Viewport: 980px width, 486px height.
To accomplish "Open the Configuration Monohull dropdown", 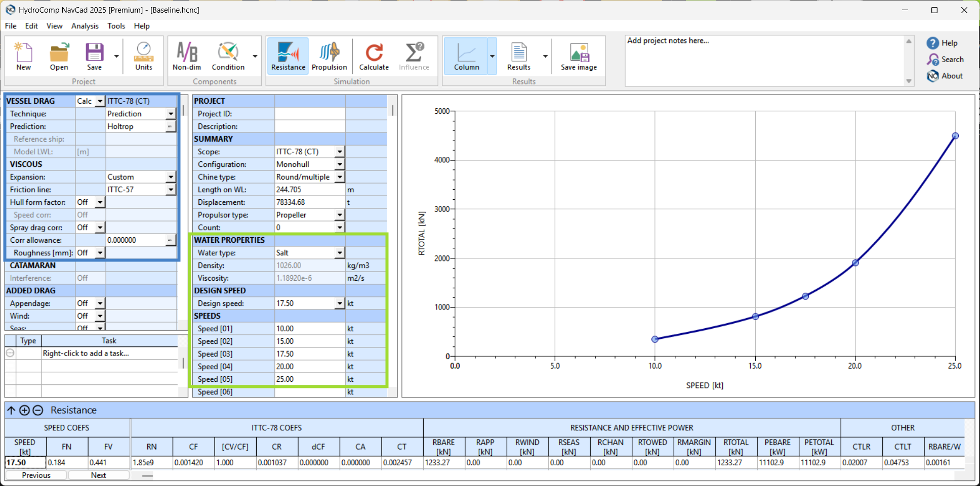I will (340, 164).
